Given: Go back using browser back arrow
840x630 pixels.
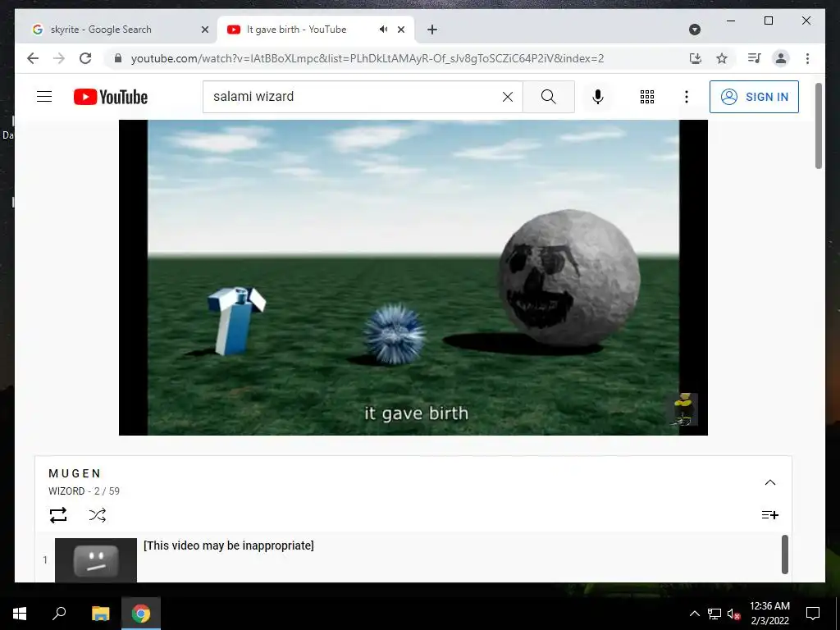Looking at the screenshot, I should [33, 58].
